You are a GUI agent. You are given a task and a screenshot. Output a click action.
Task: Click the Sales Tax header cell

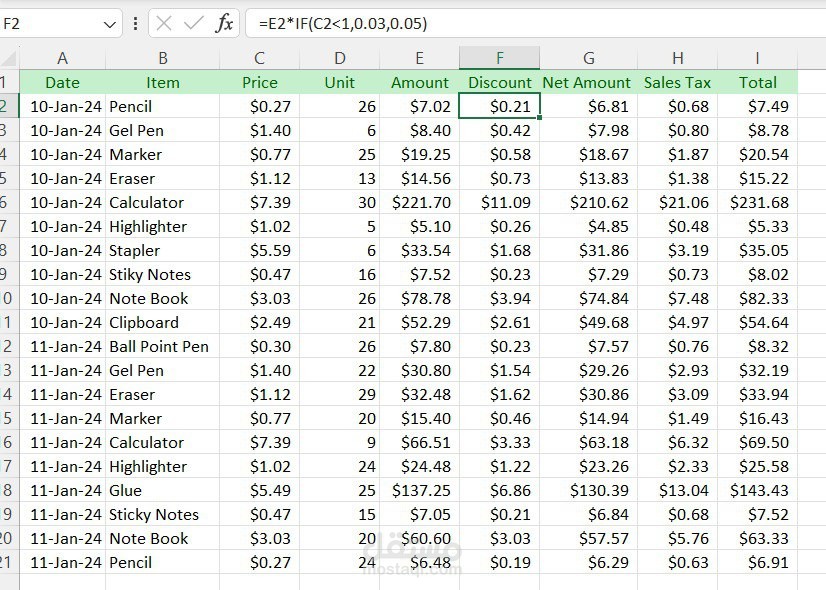(x=677, y=82)
